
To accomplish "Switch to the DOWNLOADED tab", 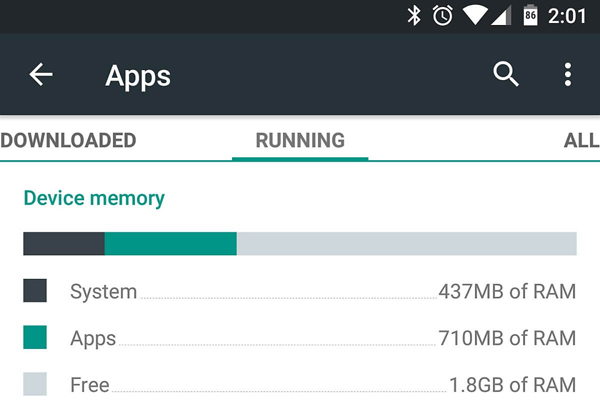I will [x=68, y=140].
